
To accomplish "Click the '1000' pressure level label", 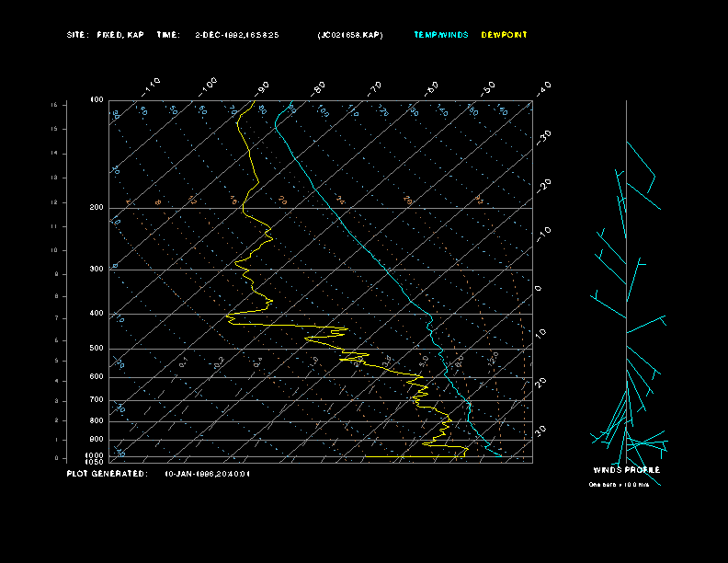I will (95, 455).
